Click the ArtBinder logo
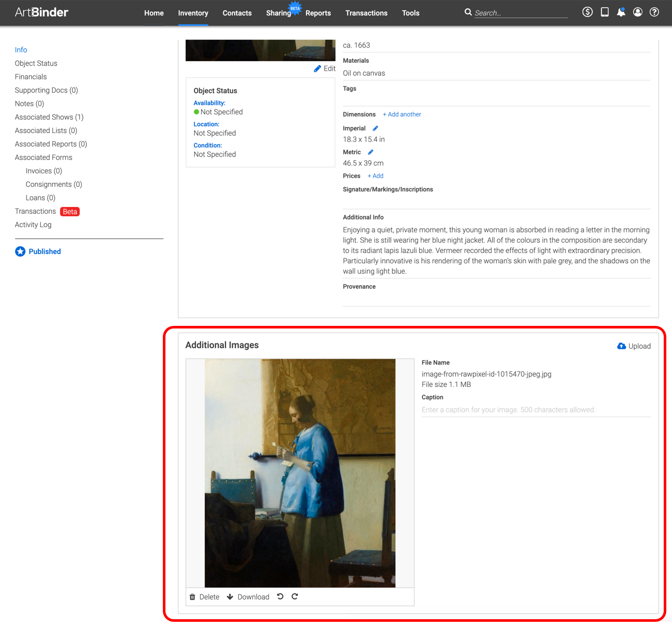Viewport: 672px width, 628px height. tap(41, 12)
